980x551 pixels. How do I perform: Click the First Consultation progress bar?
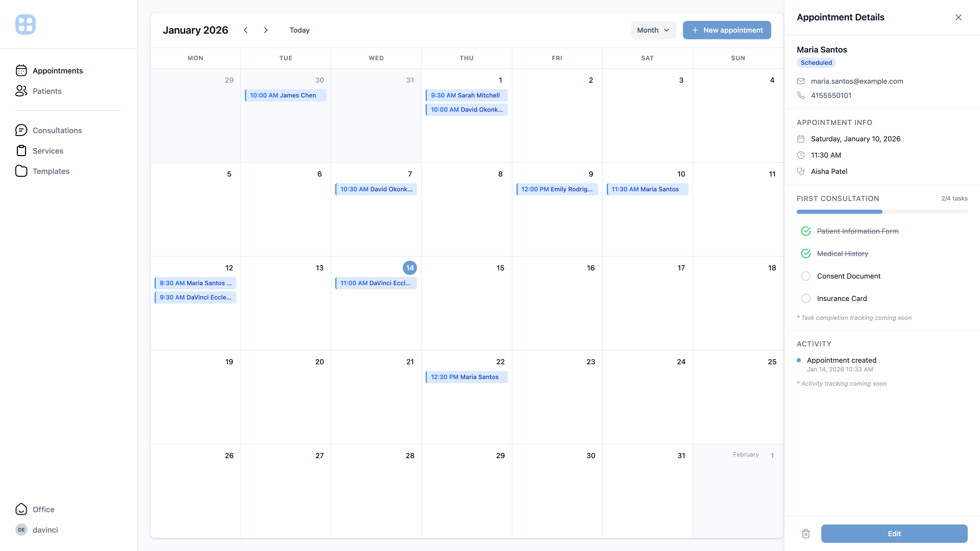[x=881, y=212]
